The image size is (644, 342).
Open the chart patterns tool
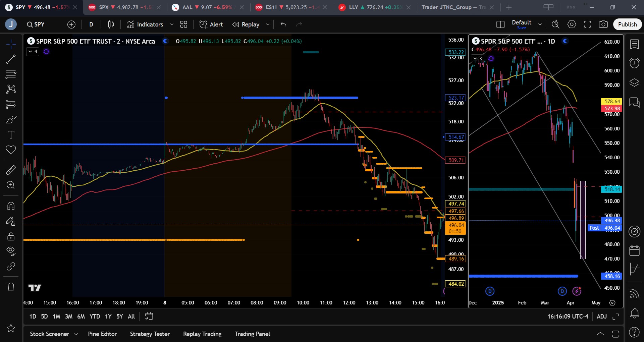(11, 89)
